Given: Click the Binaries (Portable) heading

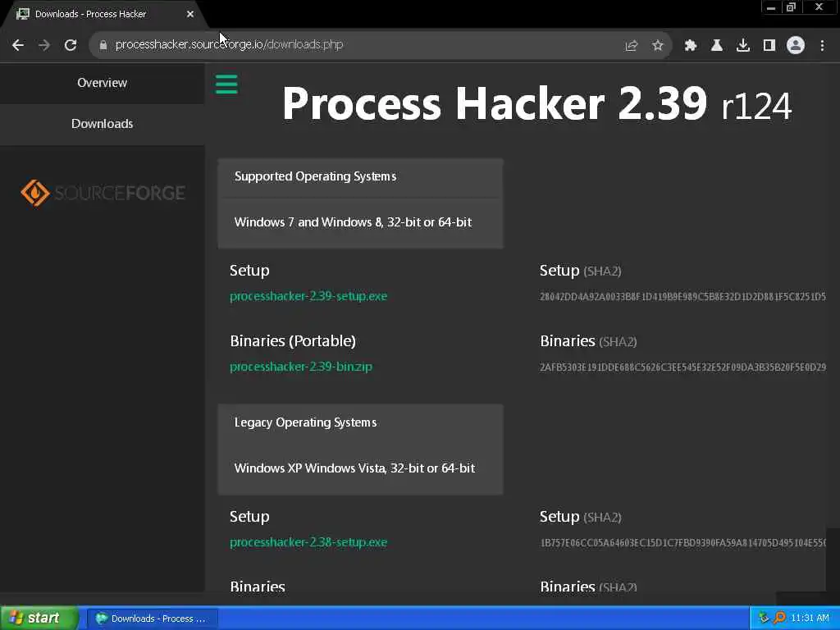Looking at the screenshot, I should point(293,341).
